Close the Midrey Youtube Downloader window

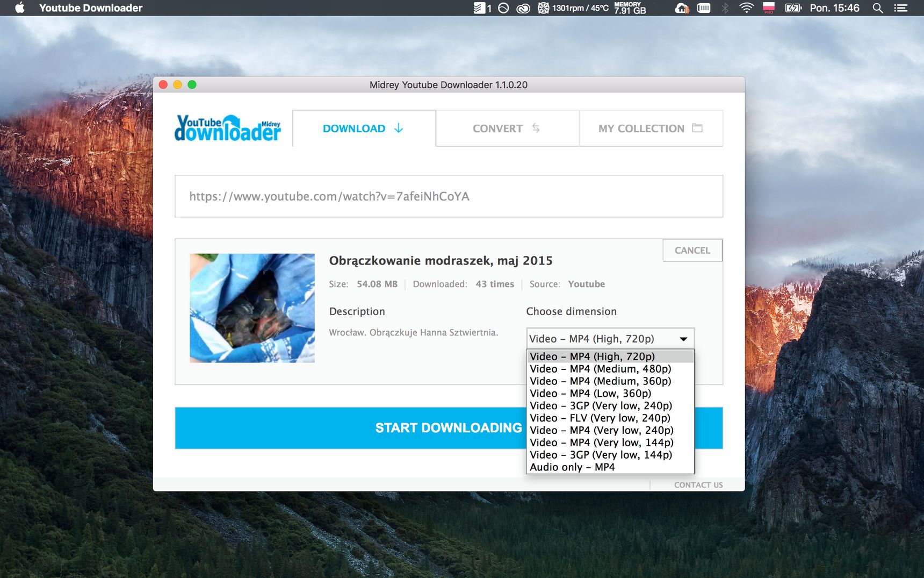163,84
